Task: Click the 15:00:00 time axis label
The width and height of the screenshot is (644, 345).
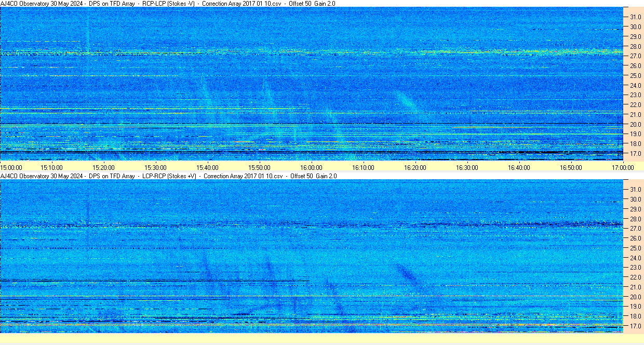Action: [x=11, y=167]
